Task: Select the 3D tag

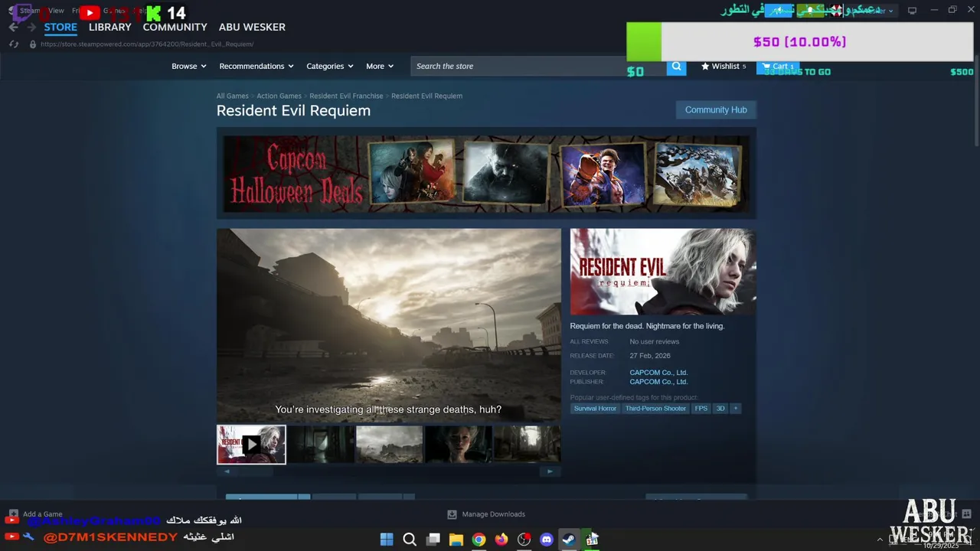Action: pos(720,409)
